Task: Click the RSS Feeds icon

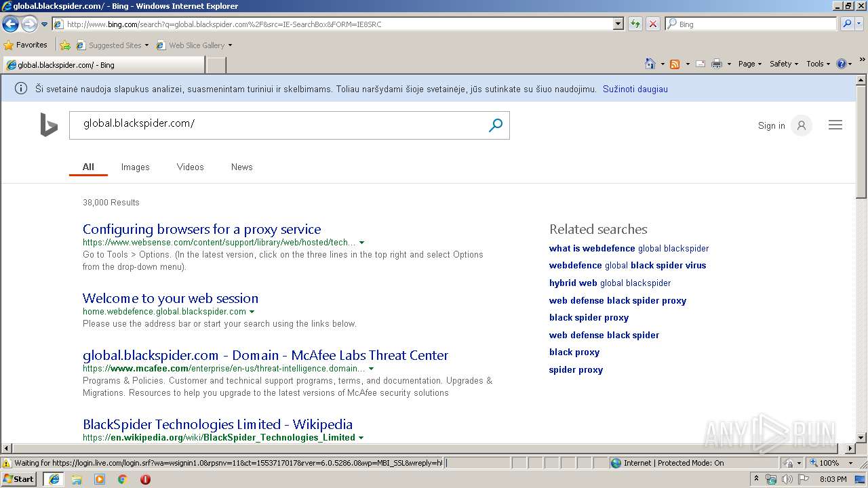Action: tap(675, 64)
